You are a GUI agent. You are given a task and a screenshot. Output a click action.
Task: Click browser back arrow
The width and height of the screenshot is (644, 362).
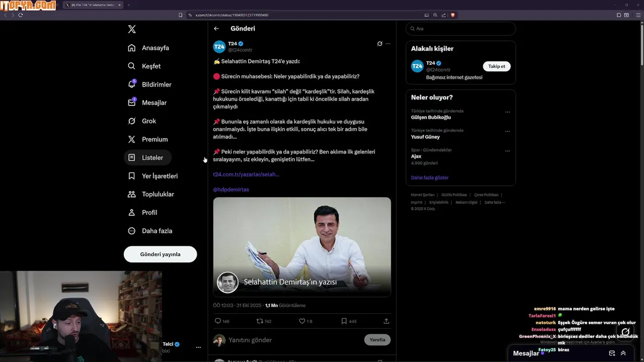click(x=6, y=15)
